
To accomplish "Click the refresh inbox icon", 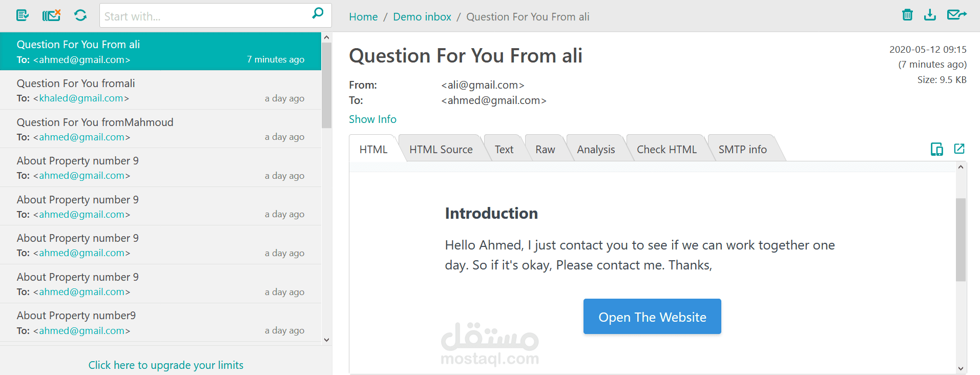I will (x=80, y=15).
